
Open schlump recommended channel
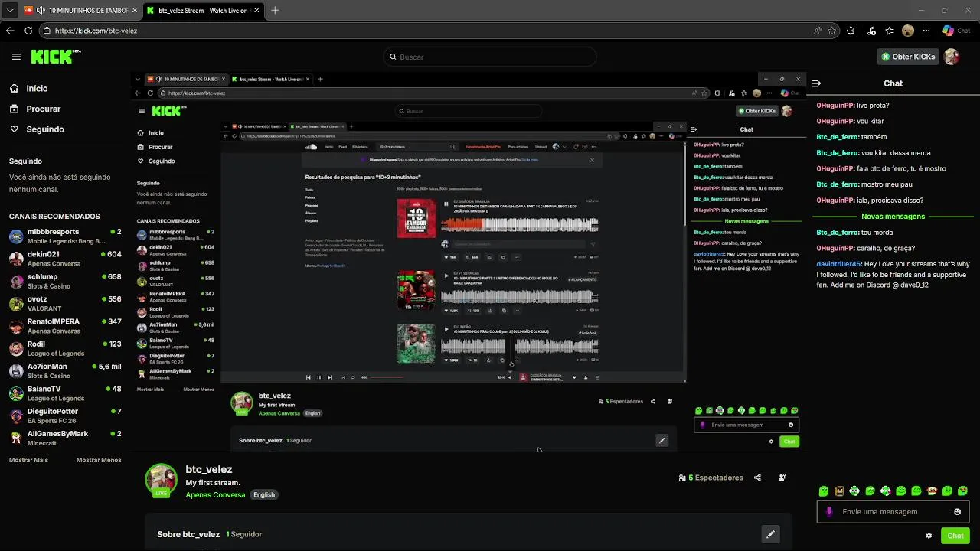(x=65, y=281)
